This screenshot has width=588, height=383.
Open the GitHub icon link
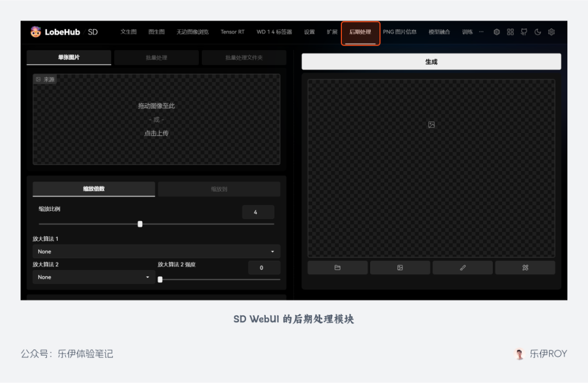(524, 32)
